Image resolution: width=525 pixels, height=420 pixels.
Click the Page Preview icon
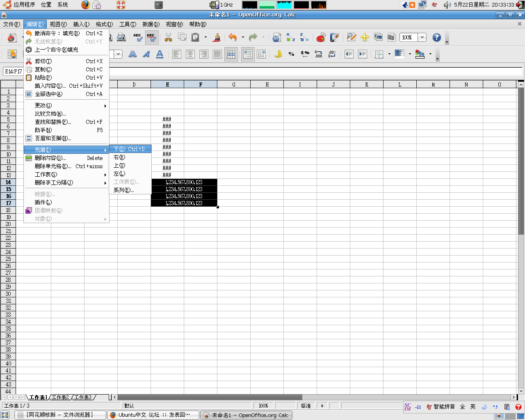121,37
